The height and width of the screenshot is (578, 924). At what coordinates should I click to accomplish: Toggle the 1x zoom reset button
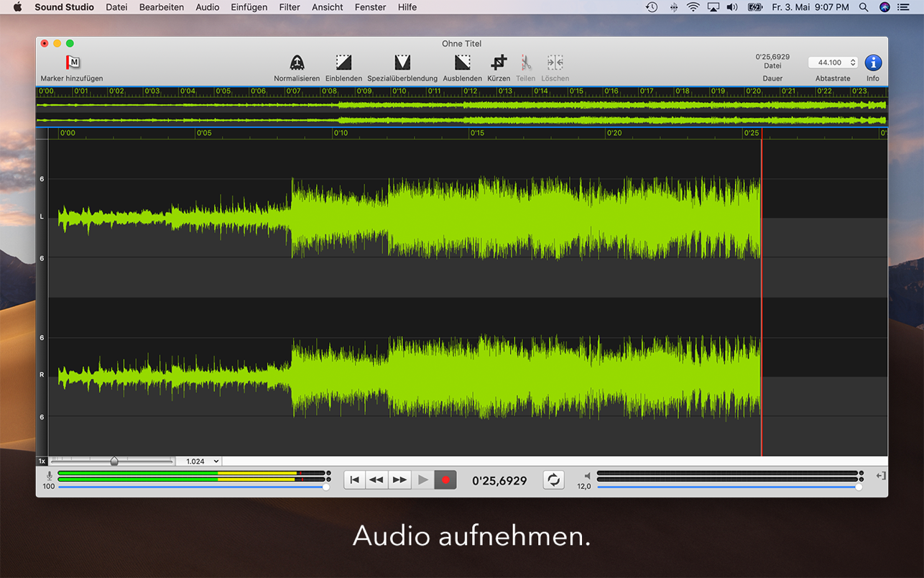(x=42, y=462)
